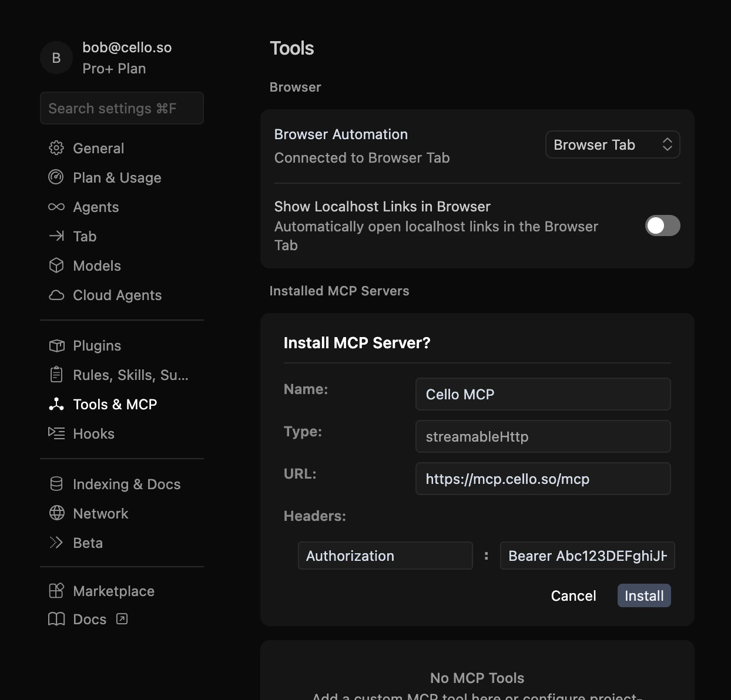The image size is (731, 700).
Task: Click the Plugins package icon
Action: 56,345
